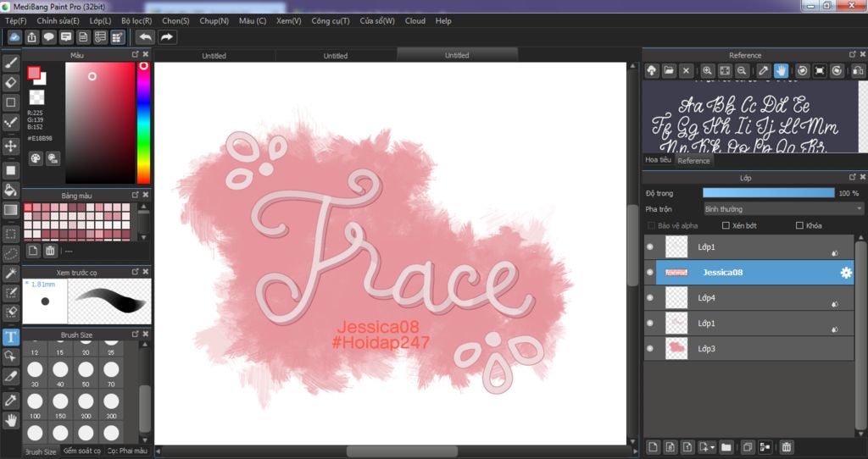Toggle the Khóa checkbox
Image resolution: width=868 pixels, height=459 pixels.
click(799, 225)
